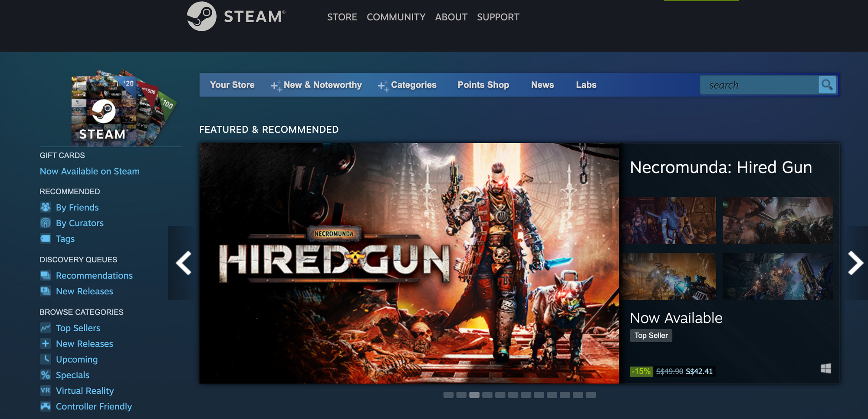Open the News tab

[542, 85]
